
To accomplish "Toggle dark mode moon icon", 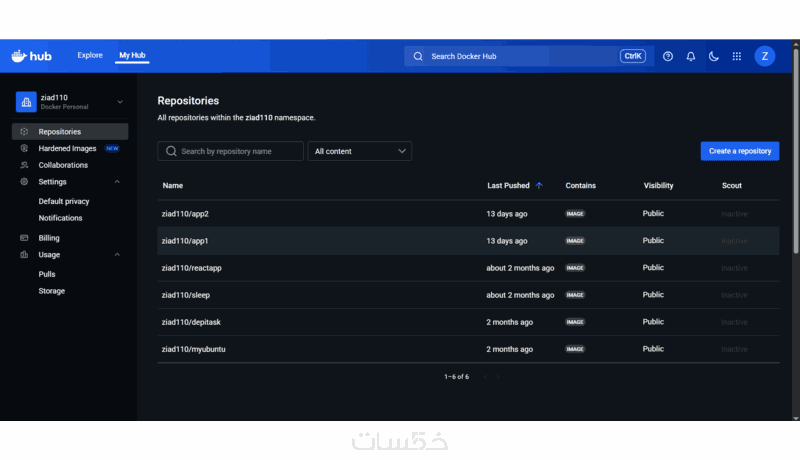I will [x=713, y=56].
